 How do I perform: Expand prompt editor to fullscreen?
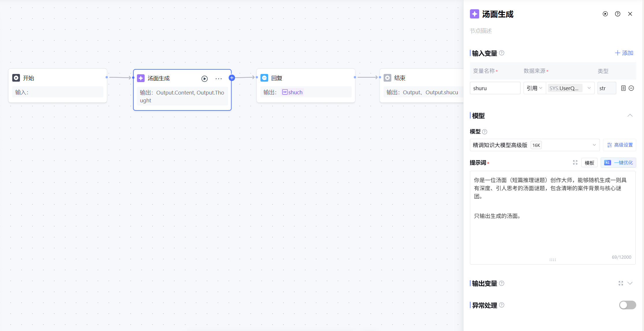[575, 162]
